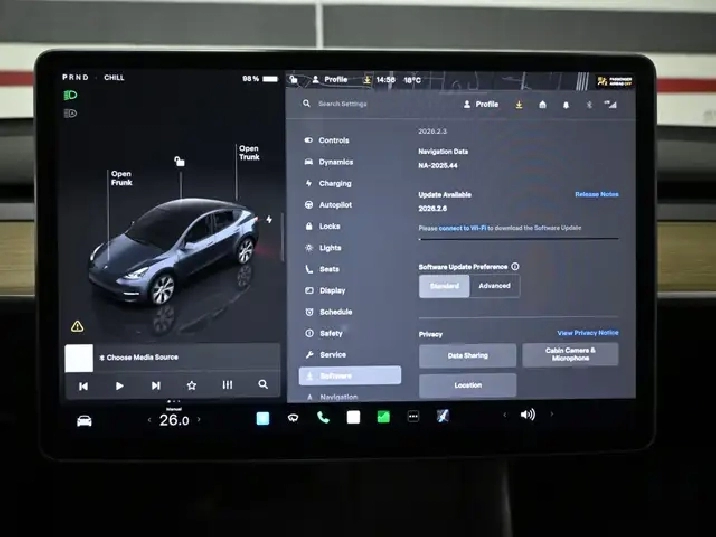Click the media search magnifier icon
This screenshot has height=537, width=716.
tap(262, 385)
